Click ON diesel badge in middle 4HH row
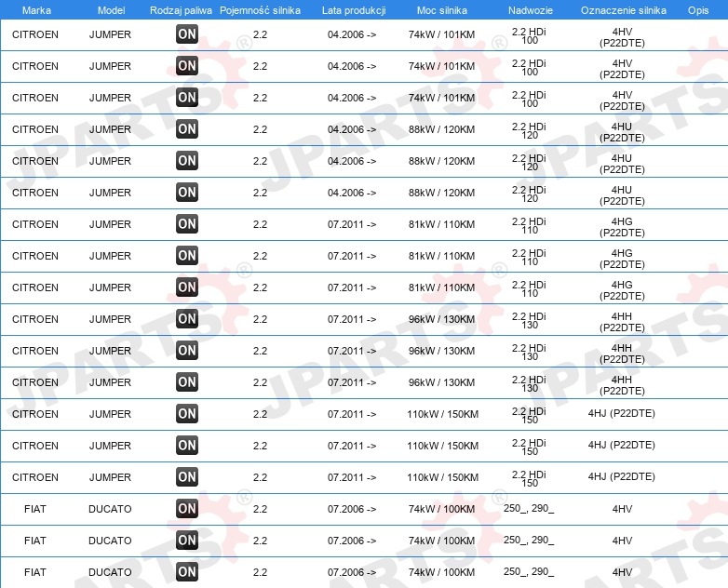This screenshot has width=728, height=588. pyautogui.click(x=187, y=350)
